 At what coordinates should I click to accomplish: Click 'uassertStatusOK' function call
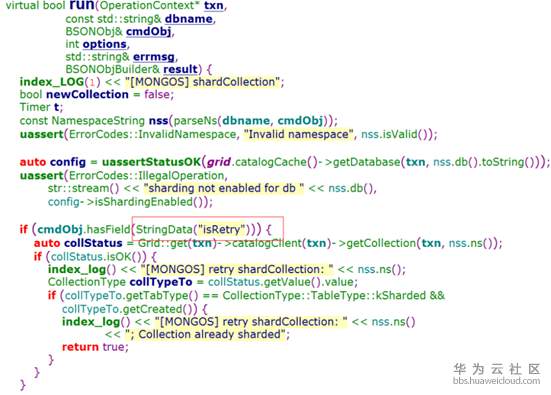point(151,162)
